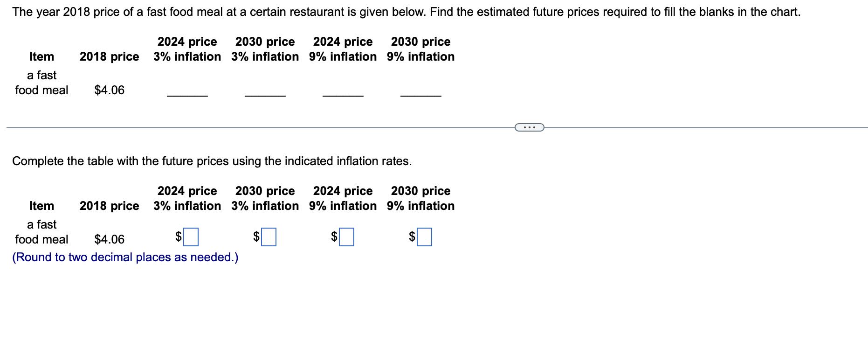Focus the 2024 price 9% inflation answer box

coord(346,237)
